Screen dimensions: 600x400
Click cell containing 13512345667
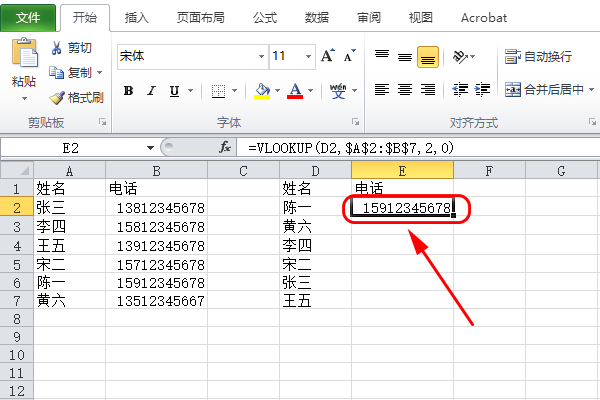[x=157, y=300]
